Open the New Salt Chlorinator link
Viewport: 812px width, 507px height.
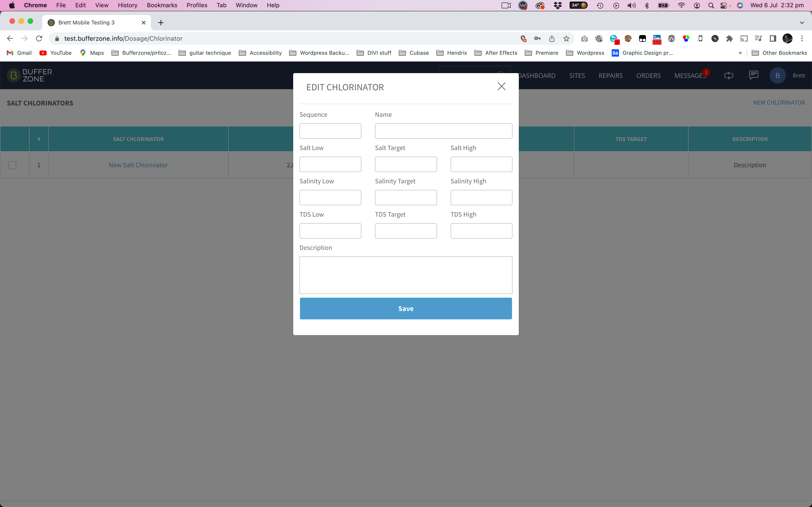(138, 165)
